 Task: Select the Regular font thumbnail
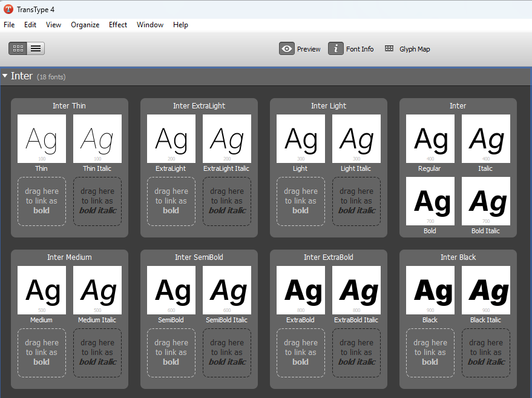click(x=430, y=139)
